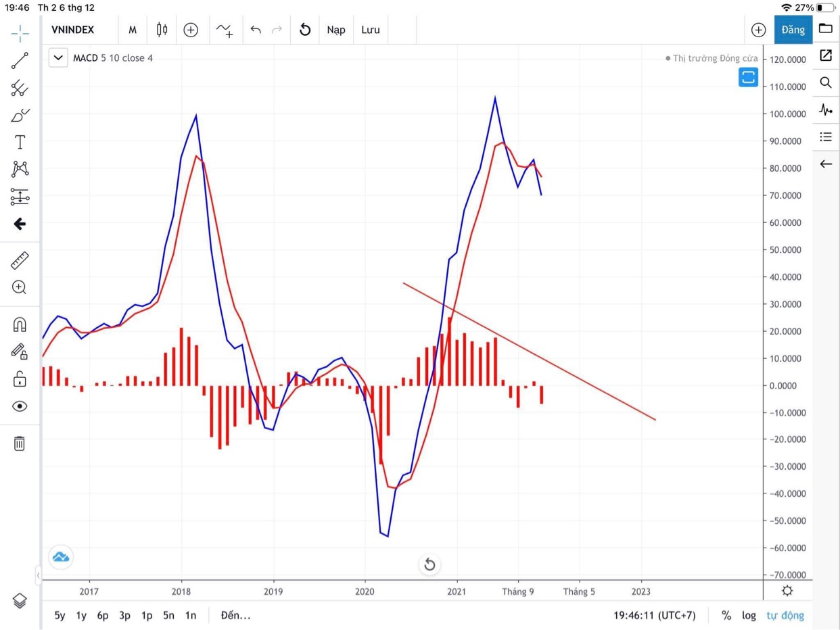Undo the last action

pos(256,30)
